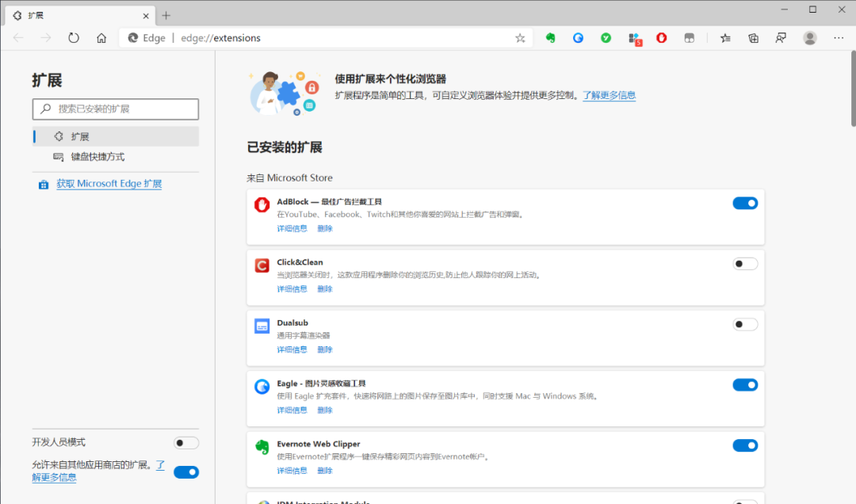Click the Edge profile avatar icon
The image size is (856, 504).
[809, 37]
